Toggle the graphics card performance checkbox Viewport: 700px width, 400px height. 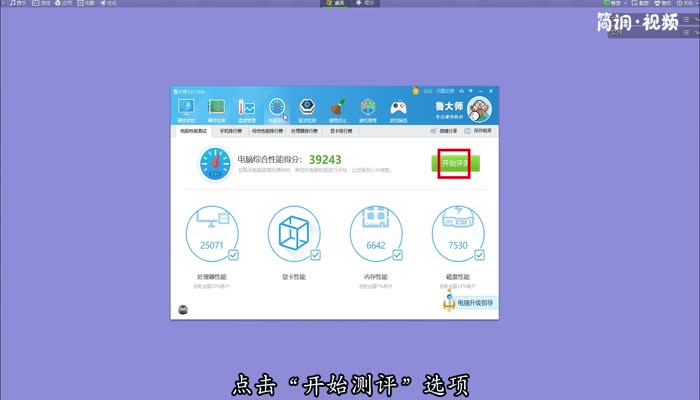click(x=314, y=255)
